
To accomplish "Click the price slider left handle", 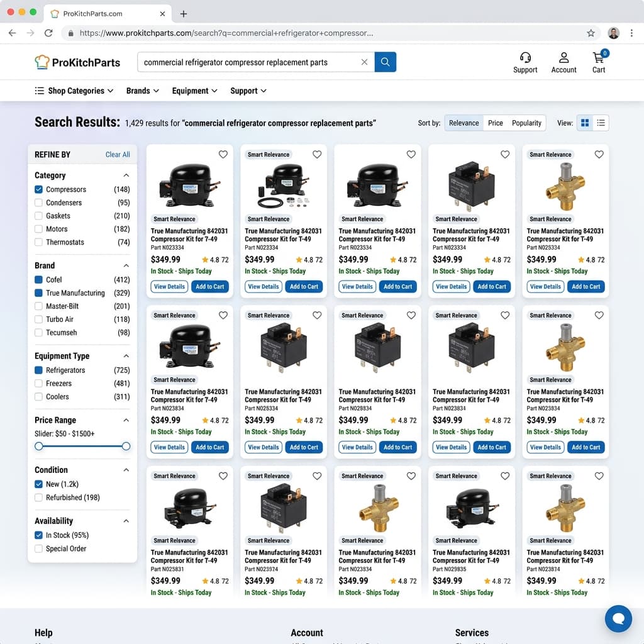I will pyautogui.click(x=38, y=446).
